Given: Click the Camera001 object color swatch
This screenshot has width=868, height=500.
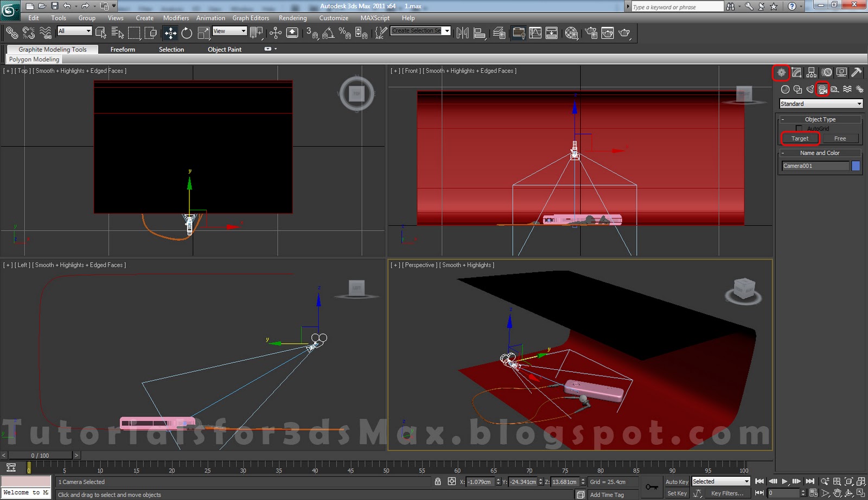Looking at the screenshot, I should point(856,166).
